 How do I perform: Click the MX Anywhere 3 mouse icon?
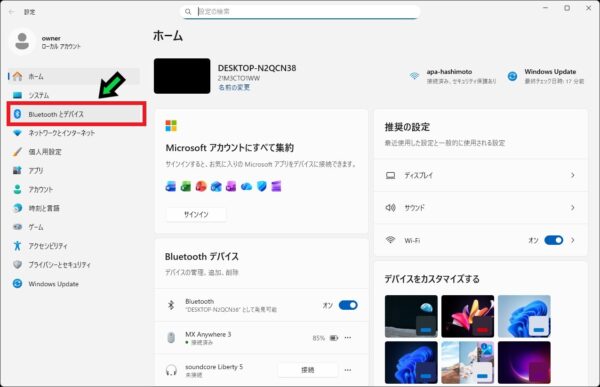[171, 338]
